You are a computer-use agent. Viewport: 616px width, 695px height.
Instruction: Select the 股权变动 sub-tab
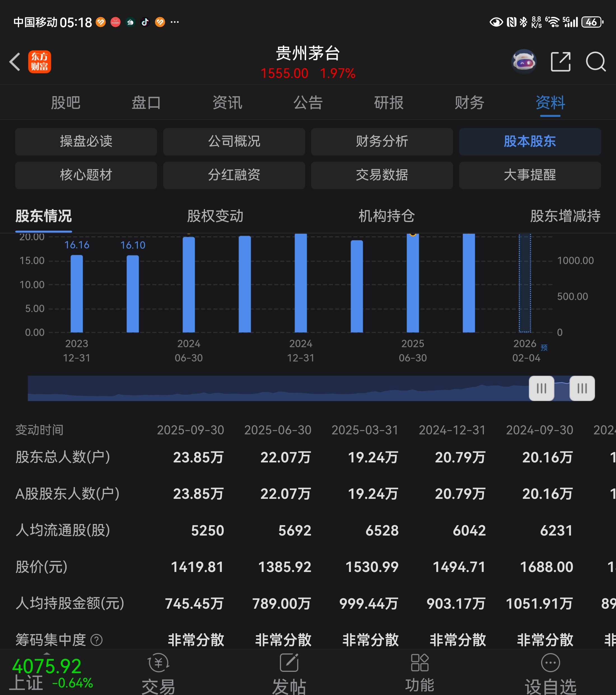pos(215,216)
